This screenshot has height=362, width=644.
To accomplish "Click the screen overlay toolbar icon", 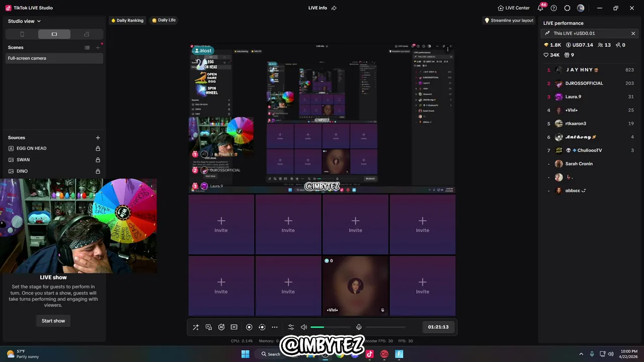I will pyautogui.click(x=234, y=327).
